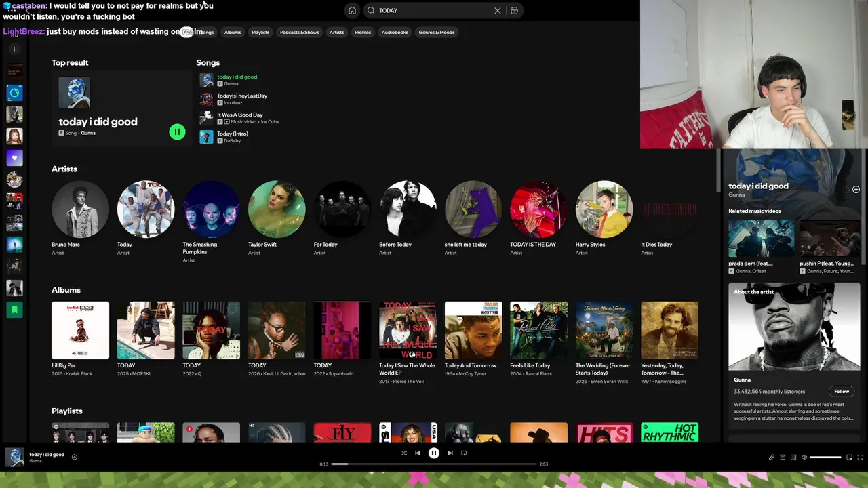Click the search field containing TODAY

[434, 11]
